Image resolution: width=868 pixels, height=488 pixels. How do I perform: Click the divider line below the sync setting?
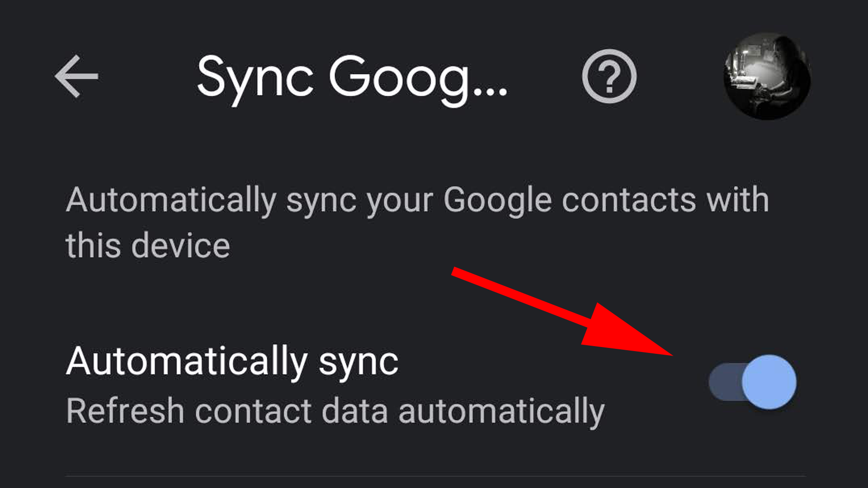tap(435, 475)
